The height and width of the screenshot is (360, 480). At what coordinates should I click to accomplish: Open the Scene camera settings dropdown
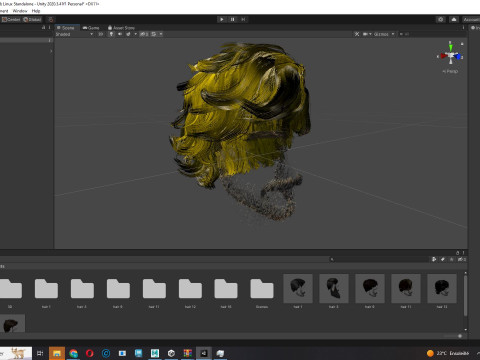(367, 34)
